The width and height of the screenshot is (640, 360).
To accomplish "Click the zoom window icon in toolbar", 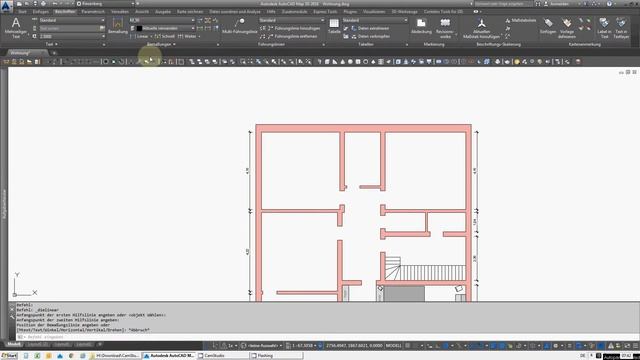I will click(x=243, y=62).
